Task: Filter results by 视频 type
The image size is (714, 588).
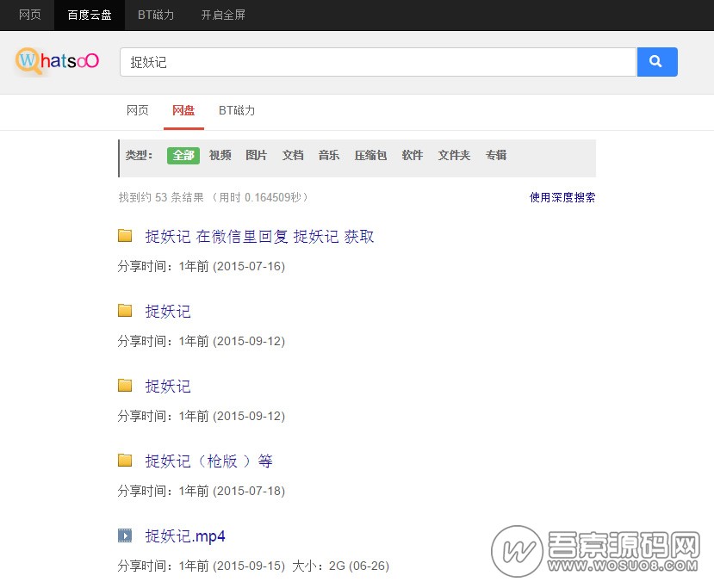Action: click(220, 156)
